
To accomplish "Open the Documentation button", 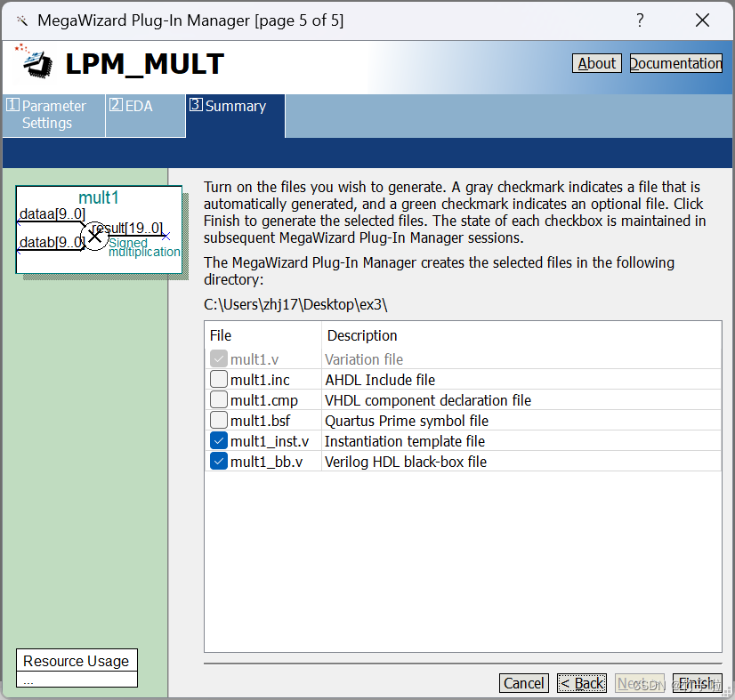I will tap(675, 63).
